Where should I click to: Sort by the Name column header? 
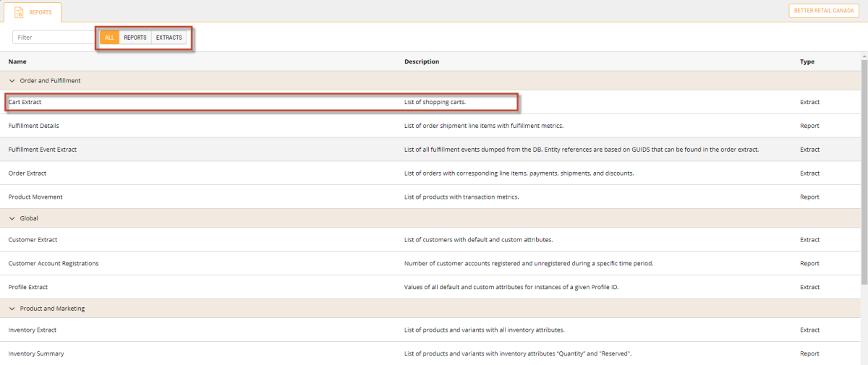[x=17, y=62]
